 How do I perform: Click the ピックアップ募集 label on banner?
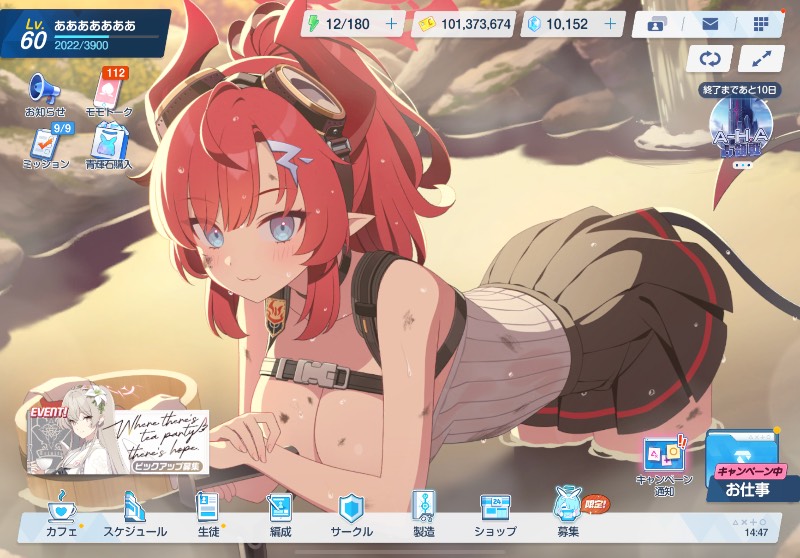point(167,466)
